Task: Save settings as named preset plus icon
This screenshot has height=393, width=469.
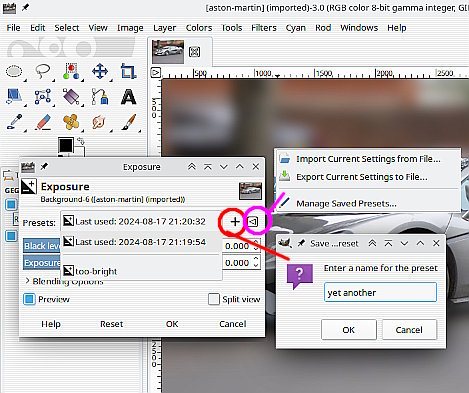Action: click(x=235, y=222)
